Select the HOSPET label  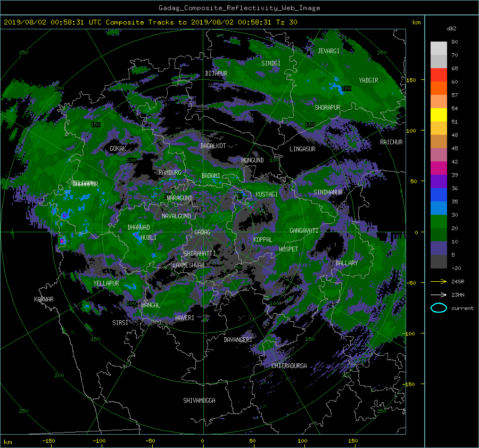(x=288, y=249)
